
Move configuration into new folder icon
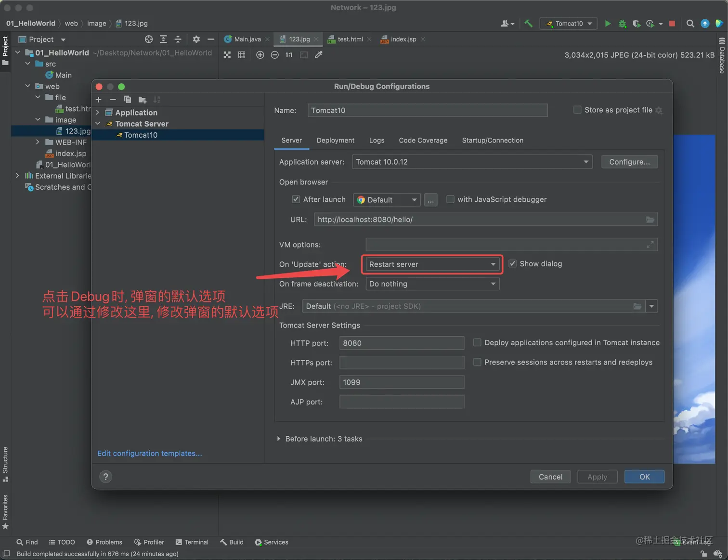point(143,100)
